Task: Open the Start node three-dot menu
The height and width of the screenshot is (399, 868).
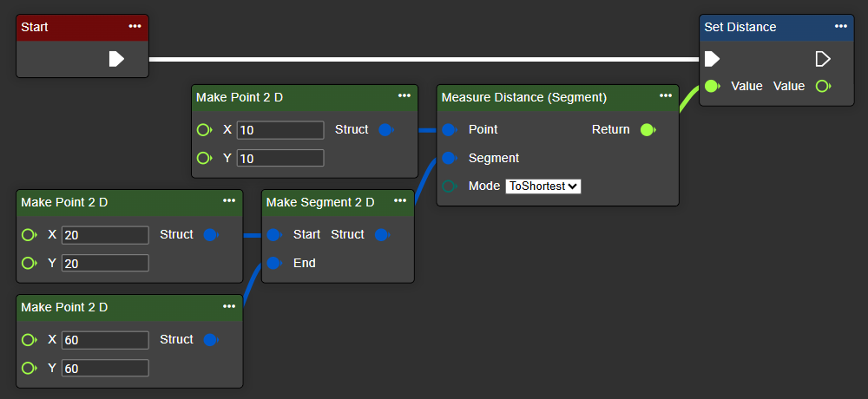Action: (x=135, y=27)
